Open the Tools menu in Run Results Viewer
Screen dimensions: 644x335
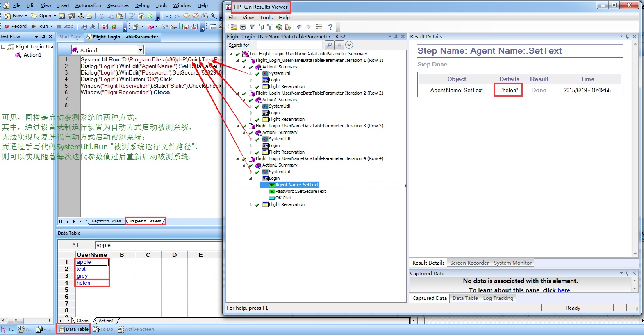266,18
